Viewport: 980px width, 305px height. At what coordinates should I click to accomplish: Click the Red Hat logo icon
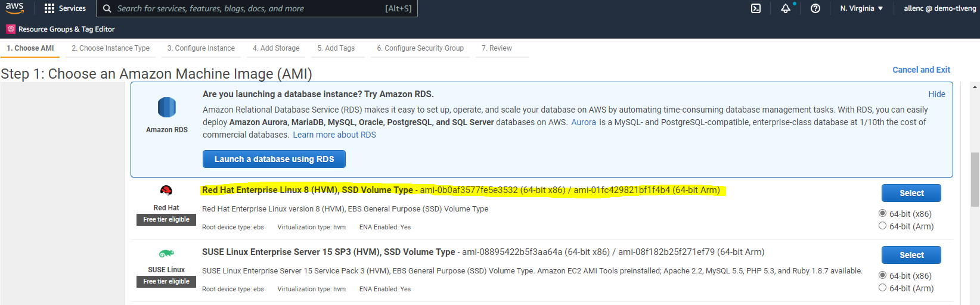[x=166, y=191]
